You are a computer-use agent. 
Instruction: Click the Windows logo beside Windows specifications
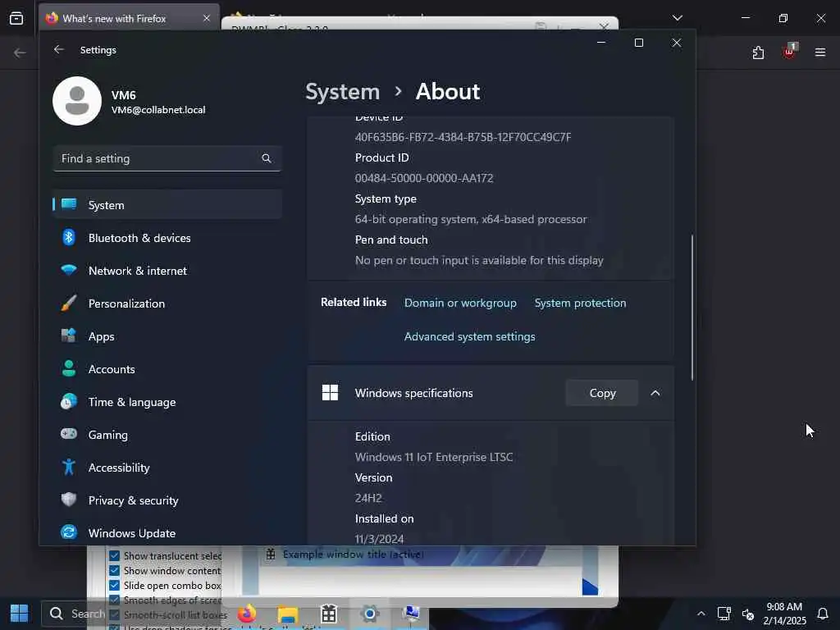(x=330, y=393)
